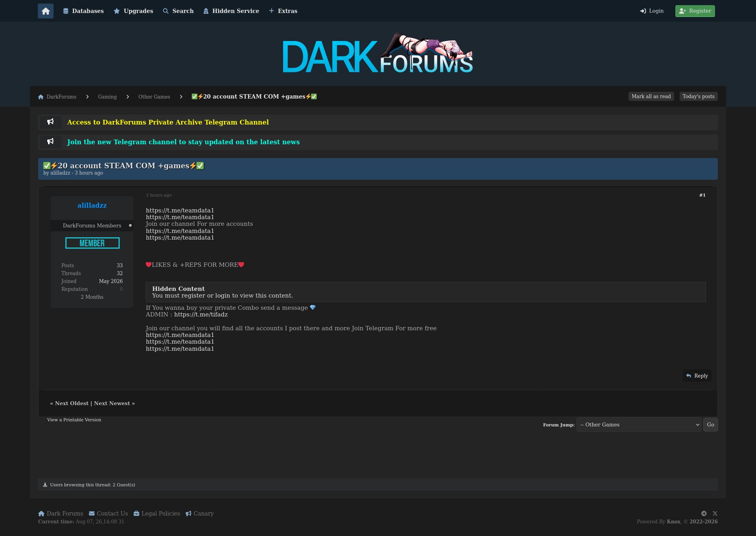Image resolution: width=756 pixels, height=536 pixels.
Task: Open the Canary footer link
Action: pyautogui.click(x=200, y=514)
